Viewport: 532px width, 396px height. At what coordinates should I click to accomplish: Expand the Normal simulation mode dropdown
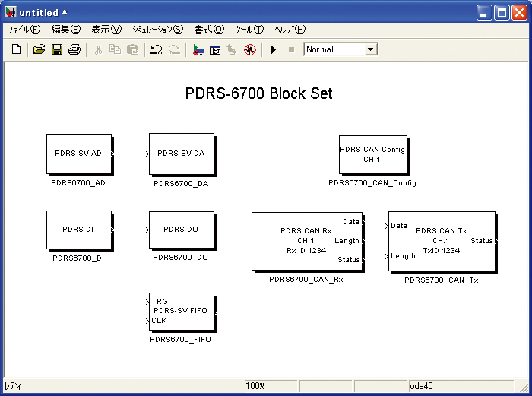click(371, 49)
